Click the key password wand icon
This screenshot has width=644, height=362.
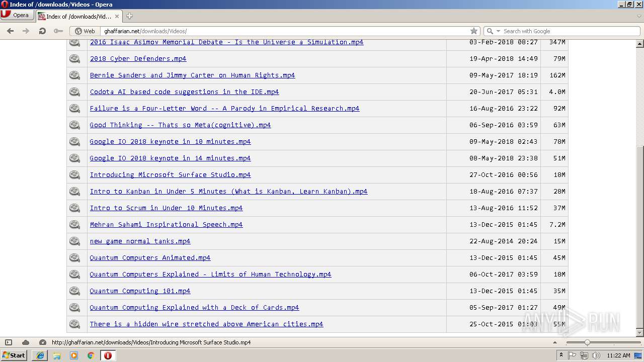[58, 31]
